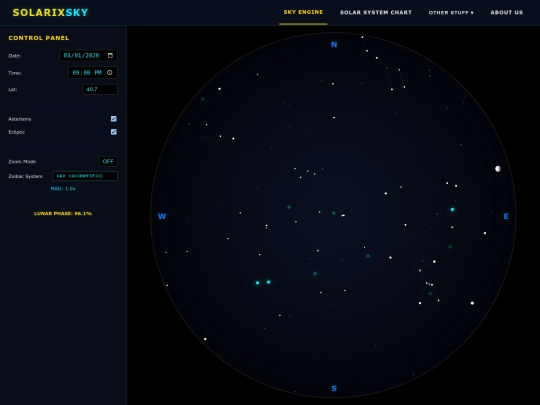Click the E compass marker

pos(506,216)
